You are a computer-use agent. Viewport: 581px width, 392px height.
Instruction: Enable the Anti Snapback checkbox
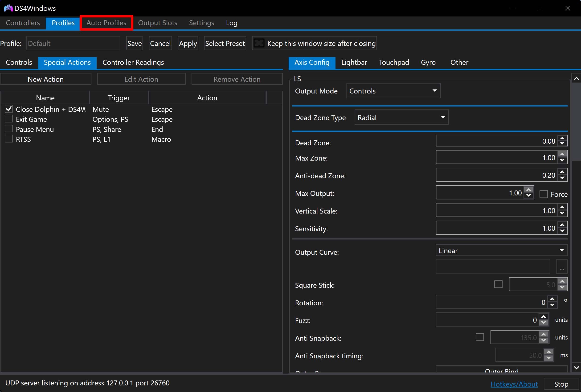click(479, 337)
